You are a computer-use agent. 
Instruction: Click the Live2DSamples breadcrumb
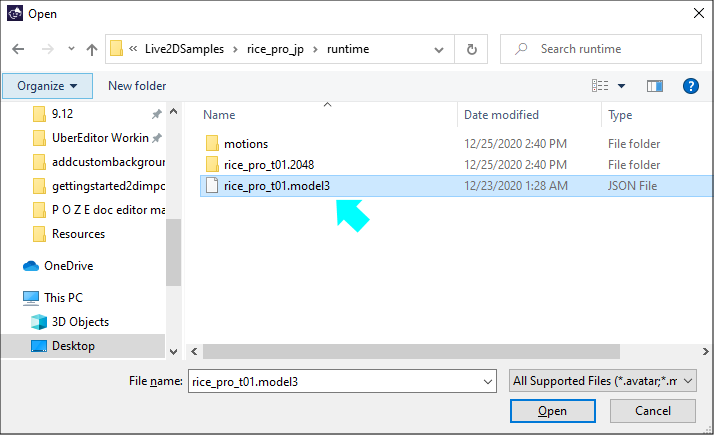coord(184,49)
